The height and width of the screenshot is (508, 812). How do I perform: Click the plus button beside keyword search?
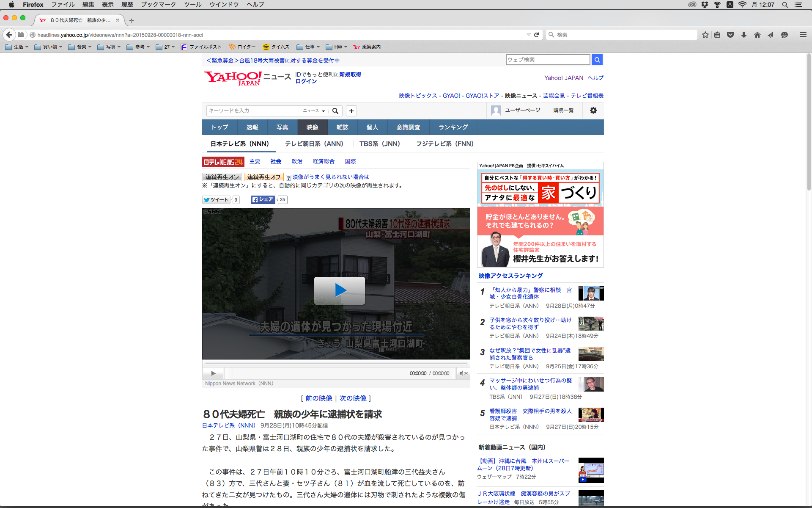point(351,111)
